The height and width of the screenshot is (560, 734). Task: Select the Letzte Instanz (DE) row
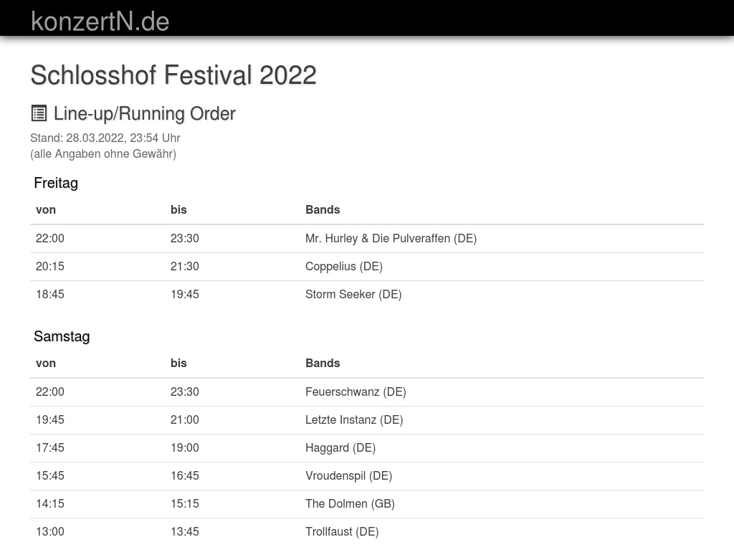coord(354,419)
